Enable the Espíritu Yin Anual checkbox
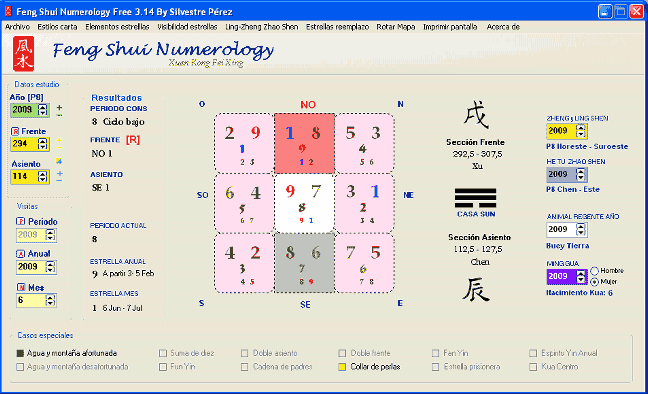This screenshot has width=648, height=394. [533, 353]
